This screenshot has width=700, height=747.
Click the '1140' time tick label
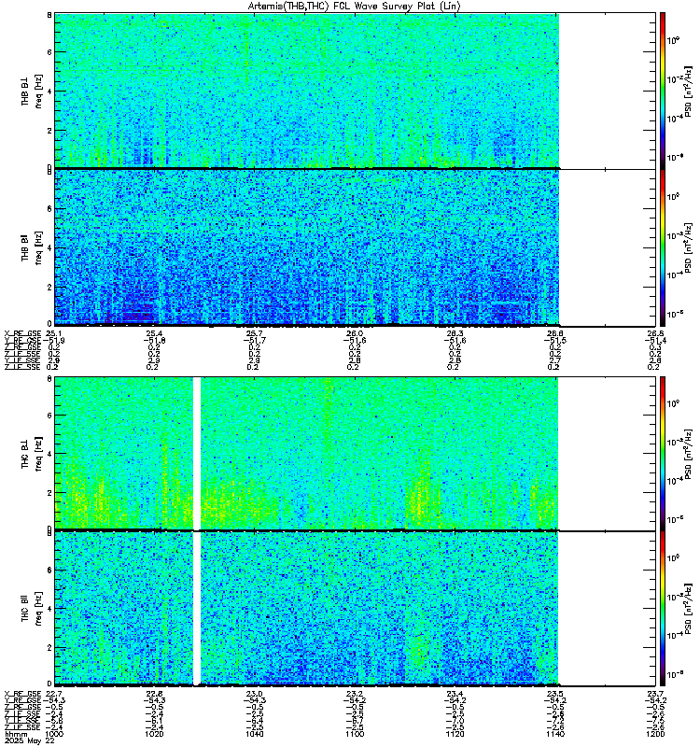(555, 734)
